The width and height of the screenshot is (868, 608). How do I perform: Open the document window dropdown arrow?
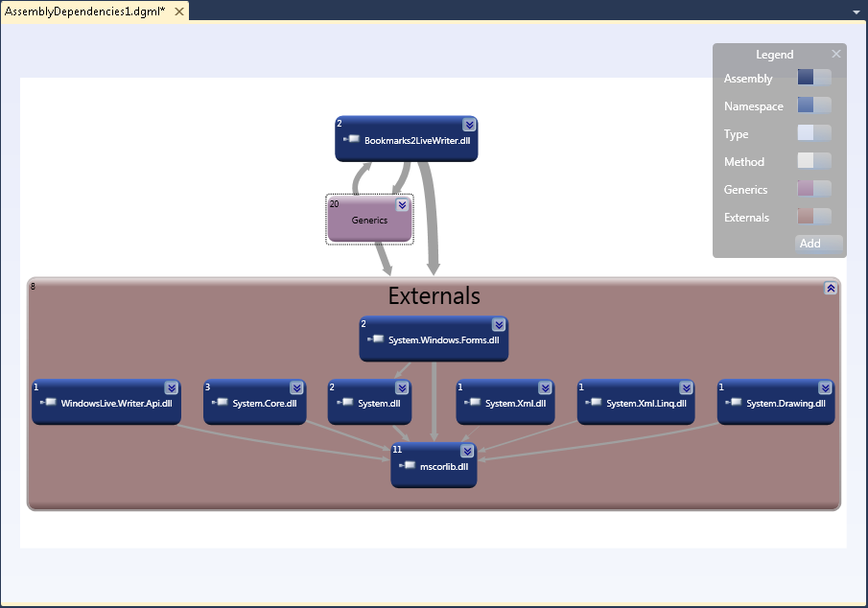tap(855, 12)
